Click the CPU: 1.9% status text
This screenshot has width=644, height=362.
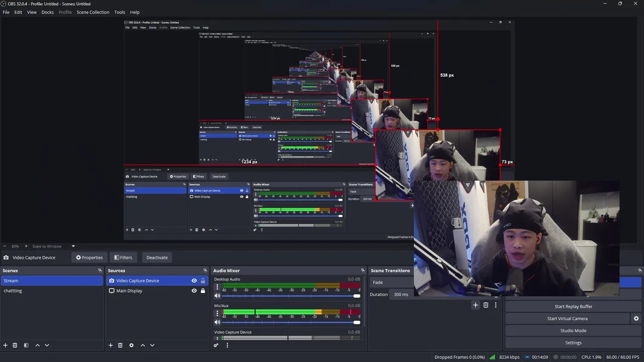point(592,357)
